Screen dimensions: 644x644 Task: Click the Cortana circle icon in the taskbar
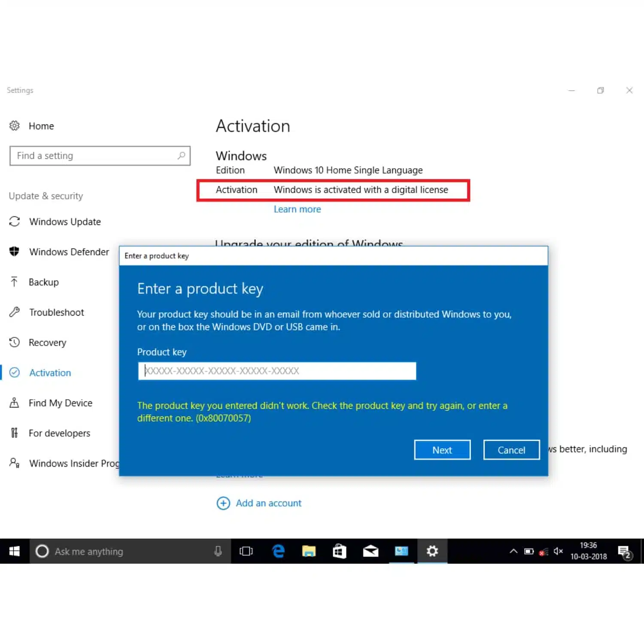(x=42, y=551)
